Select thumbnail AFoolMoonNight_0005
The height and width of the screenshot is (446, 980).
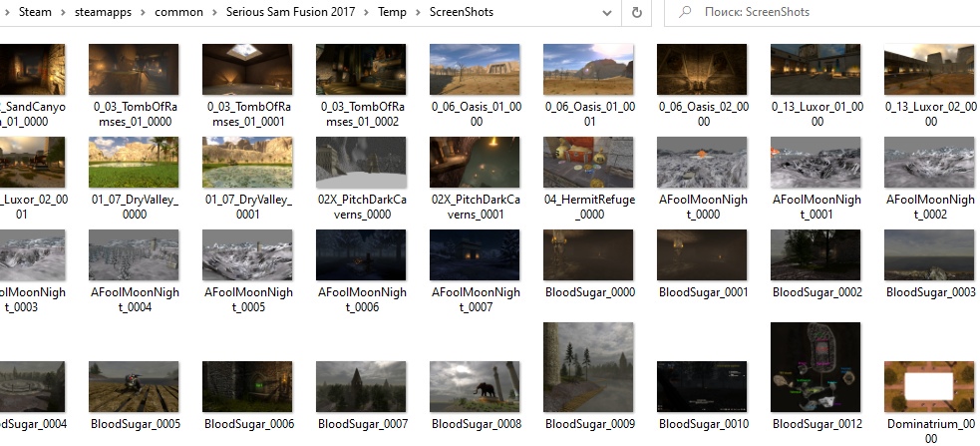coord(247,255)
